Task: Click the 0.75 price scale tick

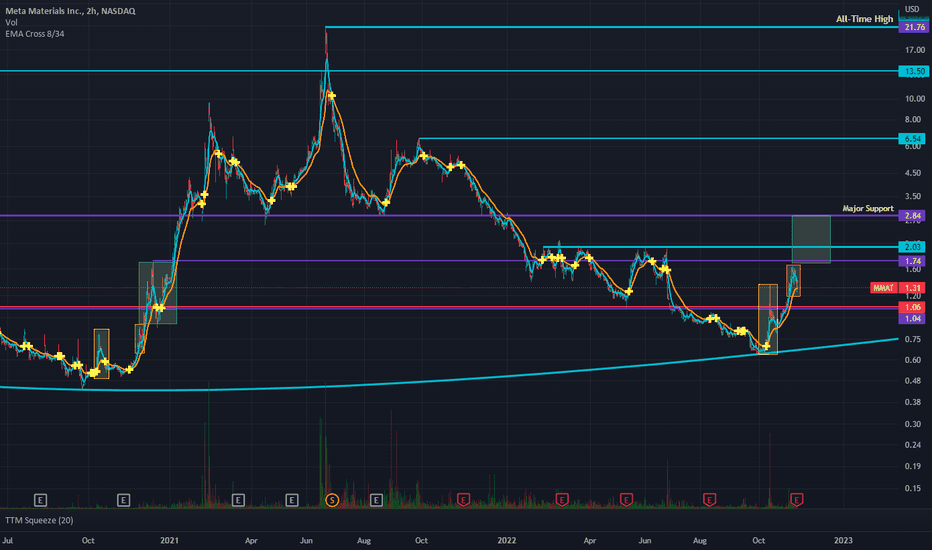Action: 915,339
